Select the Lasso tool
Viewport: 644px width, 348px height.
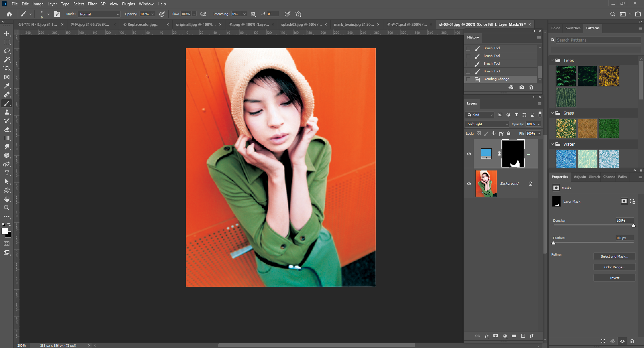point(7,51)
